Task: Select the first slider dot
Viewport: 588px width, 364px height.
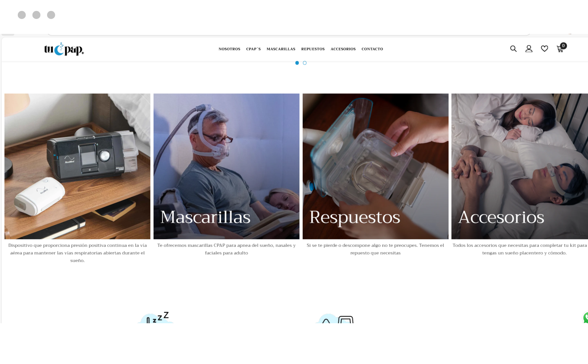Action: point(297,63)
